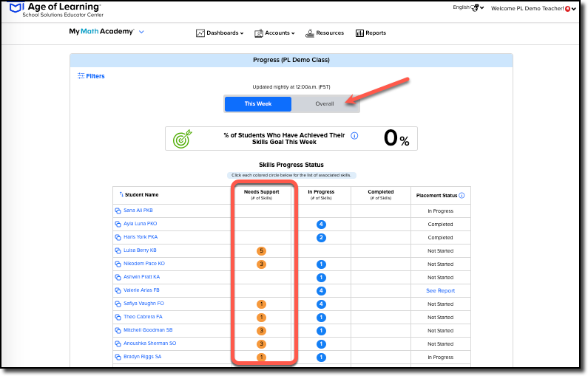
Task: Click orange circle 3 for Nikodem Pace
Action: pyautogui.click(x=261, y=264)
